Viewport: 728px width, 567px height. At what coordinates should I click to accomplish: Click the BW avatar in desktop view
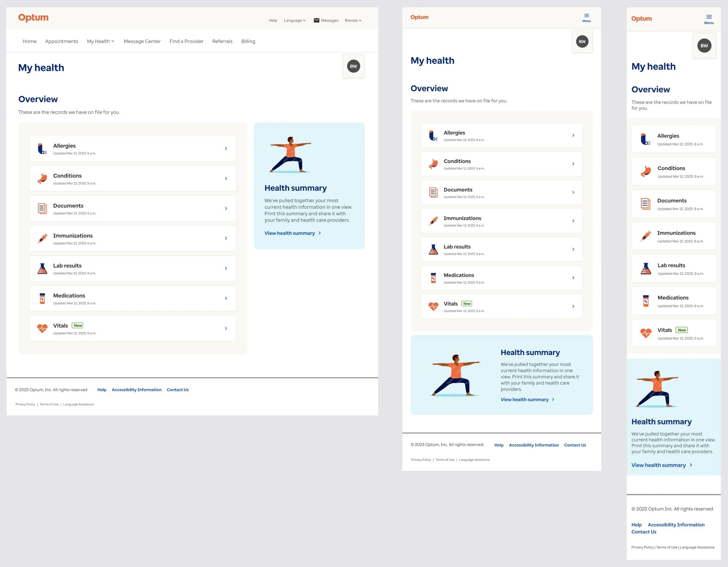coord(353,66)
